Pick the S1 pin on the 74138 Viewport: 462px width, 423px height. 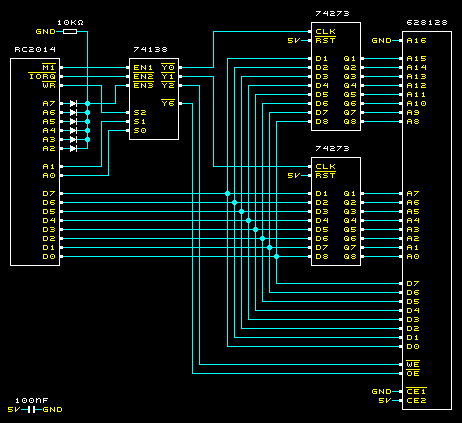(140, 122)
